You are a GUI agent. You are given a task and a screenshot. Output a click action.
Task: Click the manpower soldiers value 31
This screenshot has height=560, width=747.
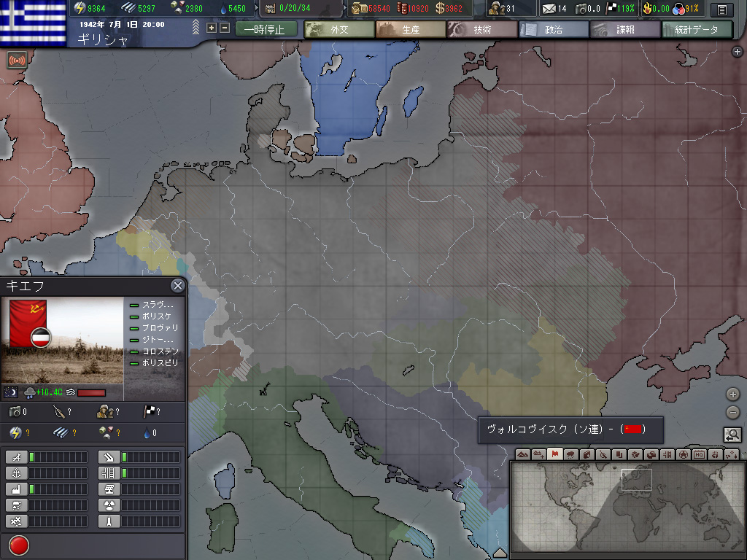[x=510, y=9]
